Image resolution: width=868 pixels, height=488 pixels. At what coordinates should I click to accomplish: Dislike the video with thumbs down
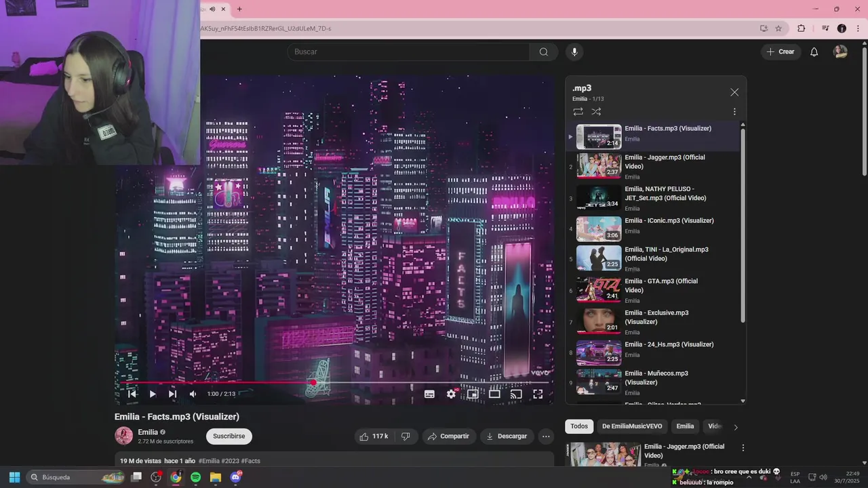pyautogui.click(x=406, y=436)
